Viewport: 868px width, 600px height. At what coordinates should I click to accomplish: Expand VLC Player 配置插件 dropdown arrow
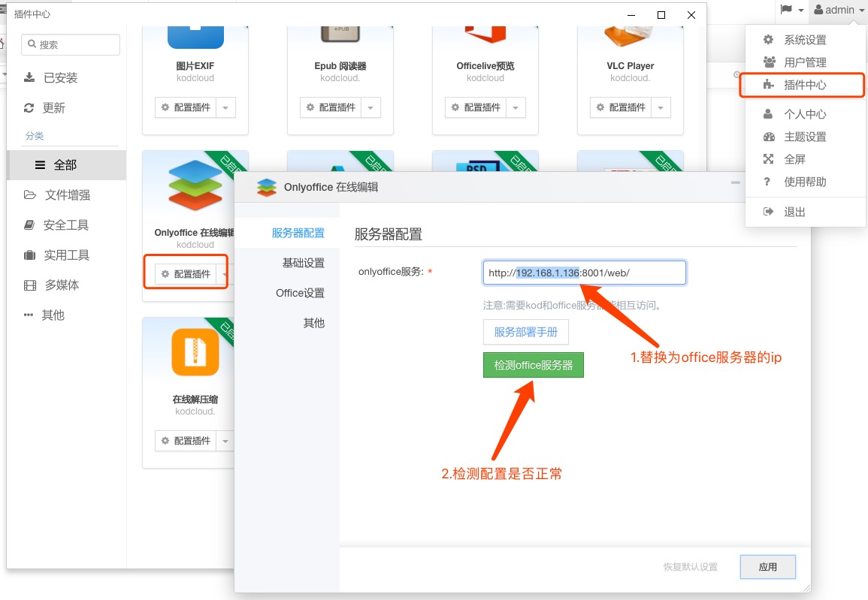tap(661, 107)
